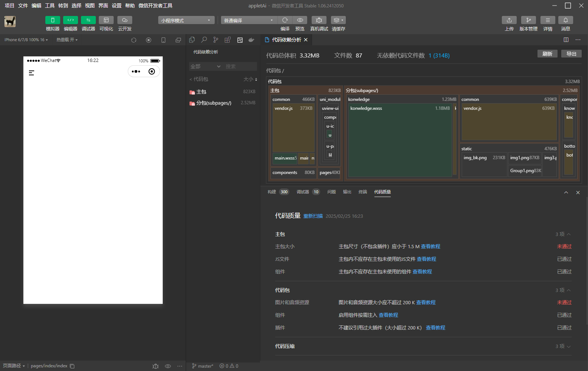Open the Mini Program mode (小程序模式) dropdown
This screenshot has height=371, width=588.
186,20
